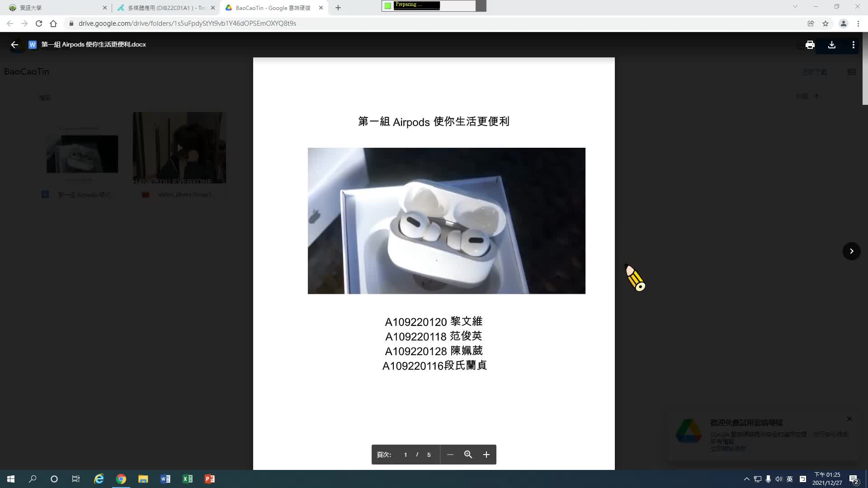
Task: Open Task View on taskbar
Action: point(76,479)
